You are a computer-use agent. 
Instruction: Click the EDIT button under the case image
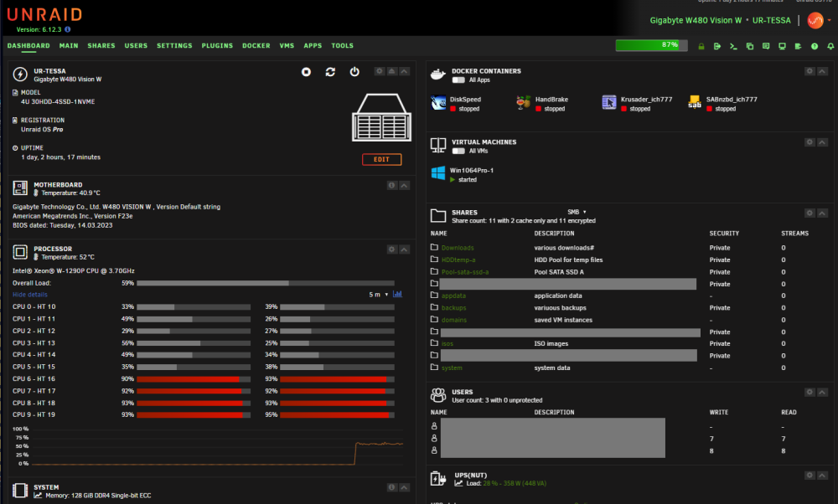381,160
